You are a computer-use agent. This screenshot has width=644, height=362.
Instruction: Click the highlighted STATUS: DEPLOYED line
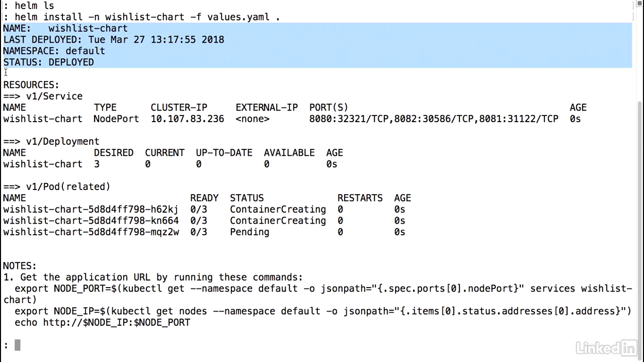pos(48,62)
